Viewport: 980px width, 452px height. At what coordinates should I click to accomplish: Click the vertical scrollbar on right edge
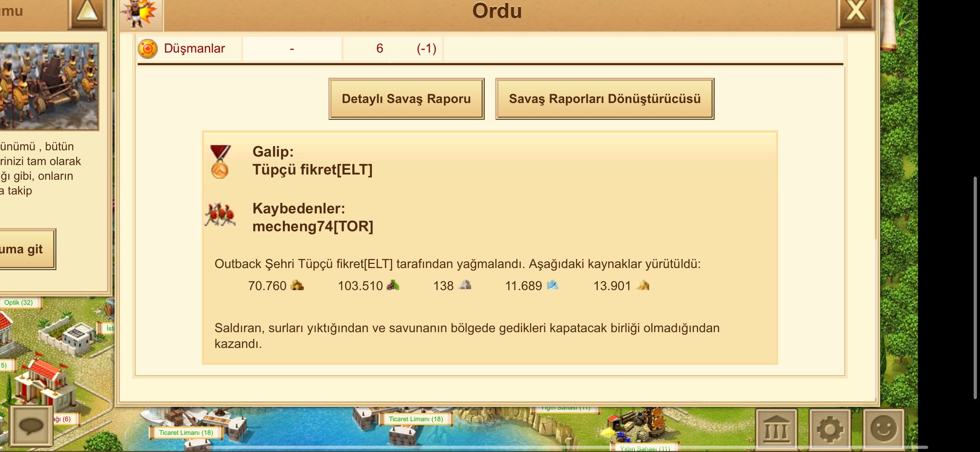coord(975,288)
